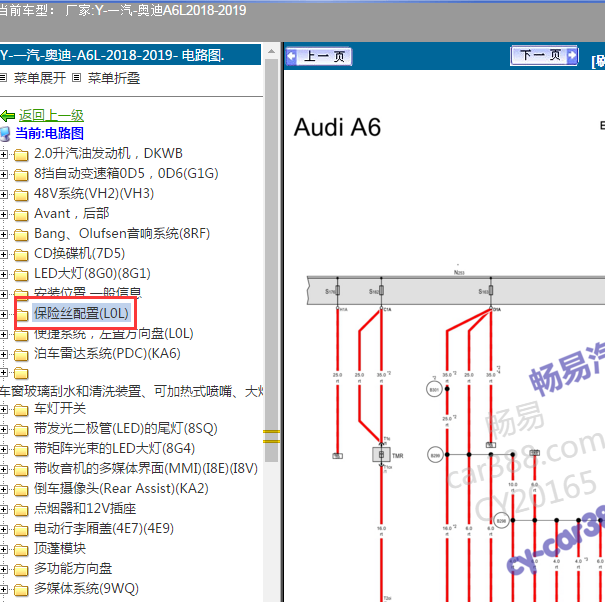The height and width of the screenshot is (602, 605).
Task: Expand the 保险丝配置(L0L) node
Action: pos(3,314)
